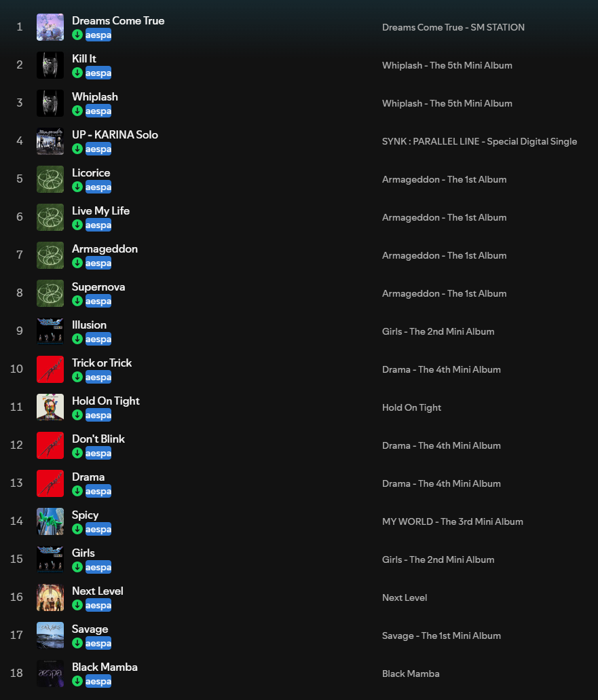Select the song title Next Level

coord(97,591)
